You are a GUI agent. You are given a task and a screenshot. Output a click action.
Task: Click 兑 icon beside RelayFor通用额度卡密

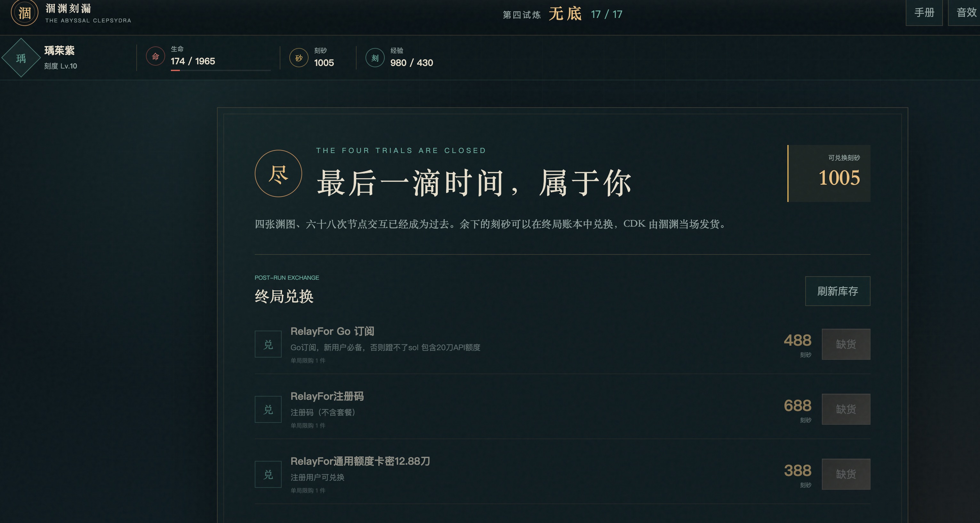pos(268,474)
